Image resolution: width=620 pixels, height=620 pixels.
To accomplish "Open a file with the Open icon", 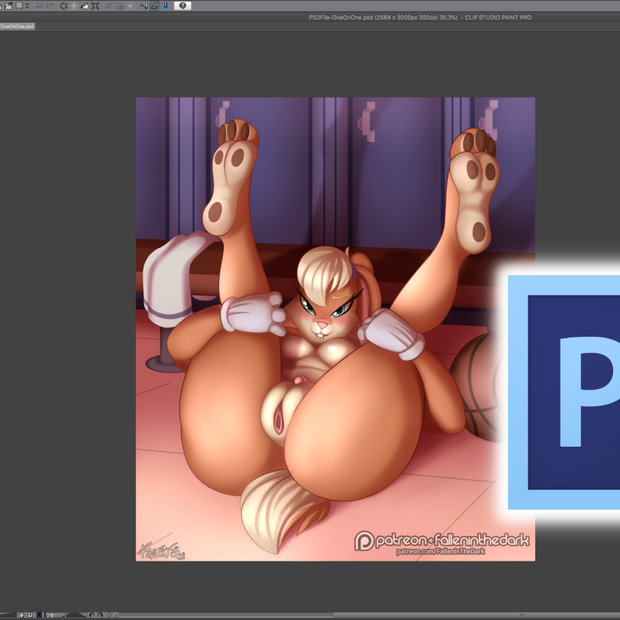I will (x=9, y=5).
